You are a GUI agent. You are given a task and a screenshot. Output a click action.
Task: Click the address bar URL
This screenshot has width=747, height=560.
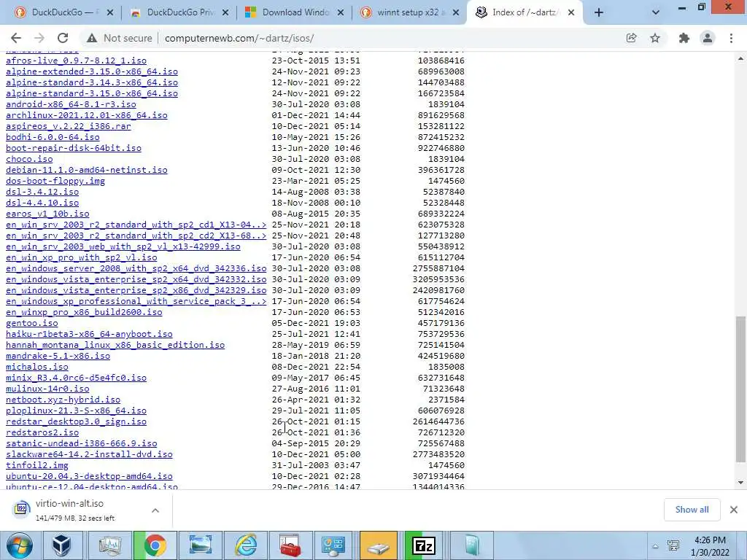(x=239, y=38)
